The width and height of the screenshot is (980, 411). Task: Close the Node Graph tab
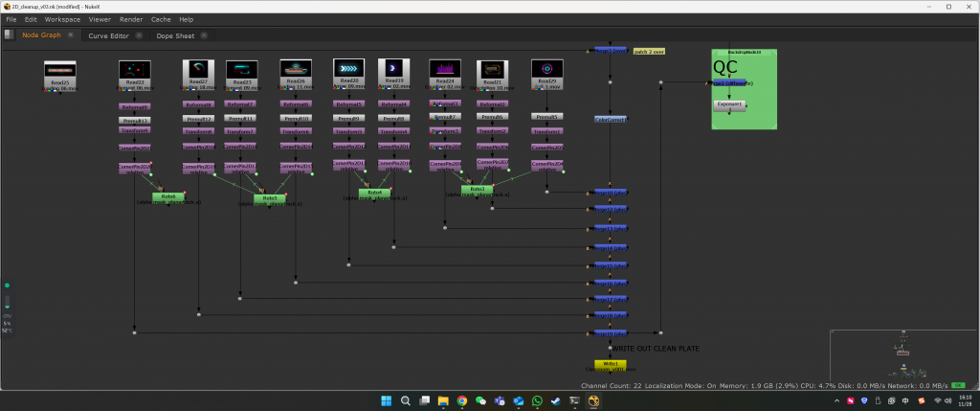71,36
